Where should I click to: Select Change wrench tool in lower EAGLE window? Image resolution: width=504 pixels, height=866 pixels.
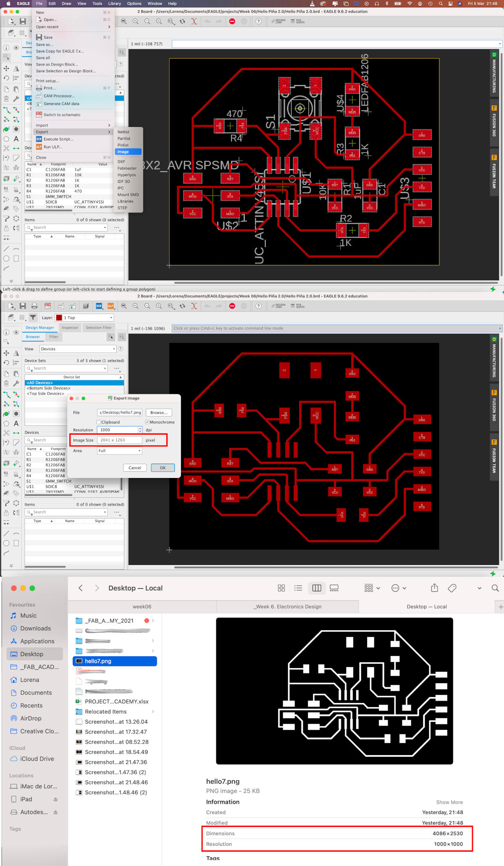point(16,383)
